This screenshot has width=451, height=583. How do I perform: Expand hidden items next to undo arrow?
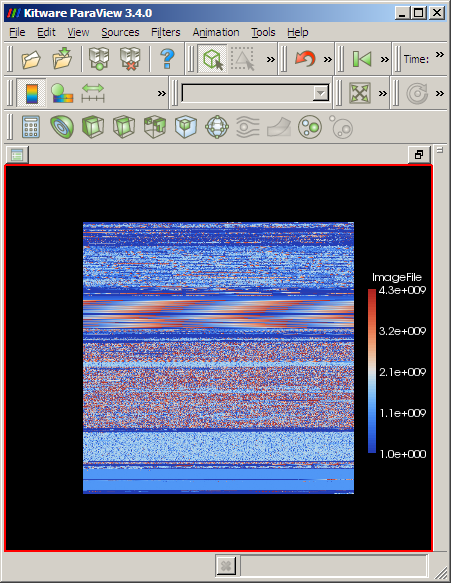click(328, 59)
